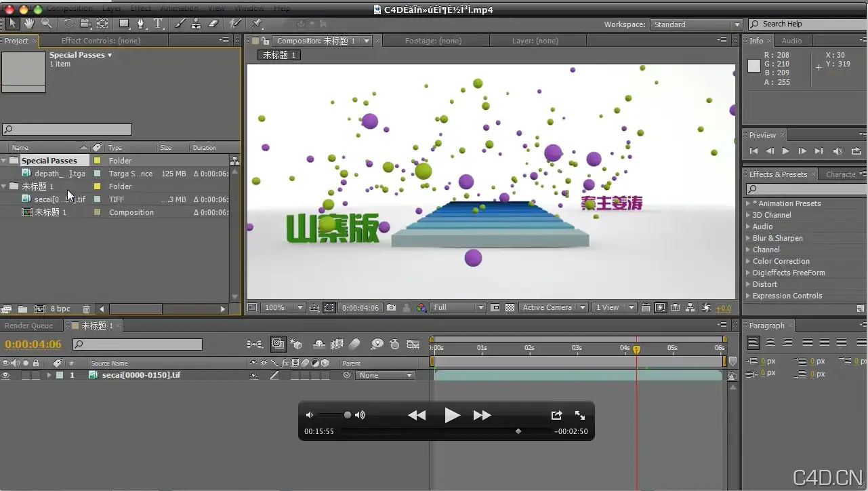Image resolution: width=868 pixels, height=491 pixels.
Task: Toggle Motion Blur enable switch
Action: click(354, 345)
